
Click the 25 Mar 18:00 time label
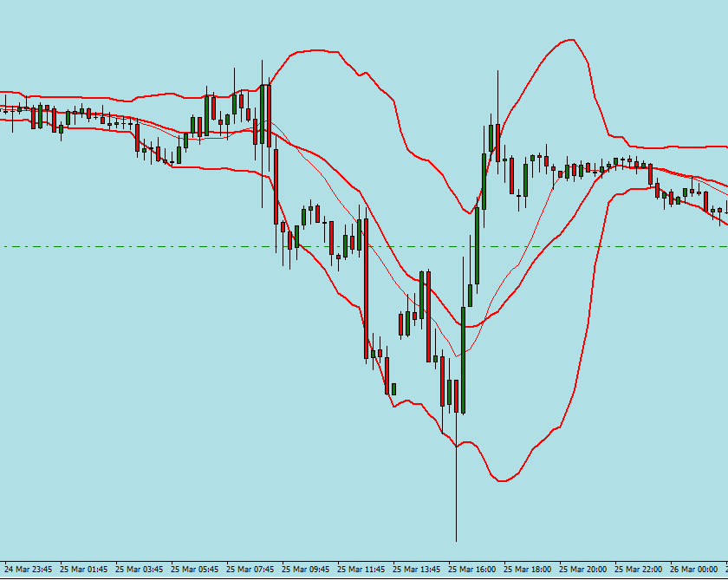tap(528, 569)
